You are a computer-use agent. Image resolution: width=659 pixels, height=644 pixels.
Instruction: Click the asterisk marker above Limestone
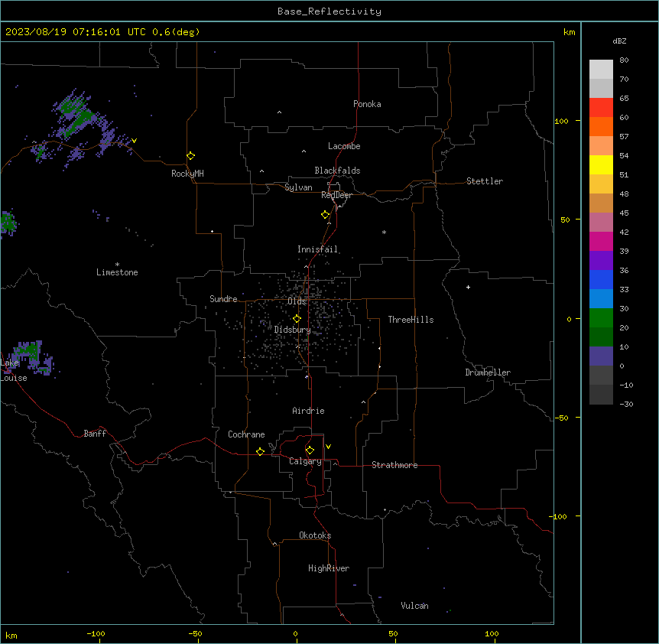[x=117, y=265]
